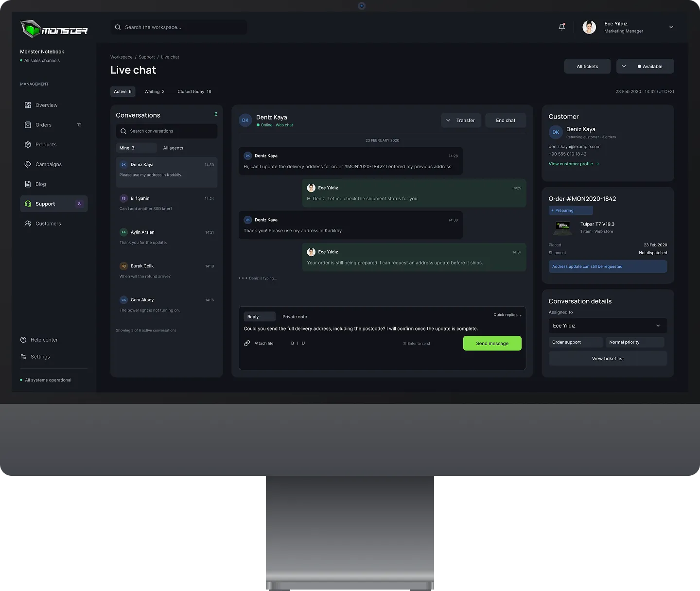The width and height of the screenshot is (700, 591).
Task: Click the Attach file paperclip icon
Action: pyautogui.click(x=247, y=343)
